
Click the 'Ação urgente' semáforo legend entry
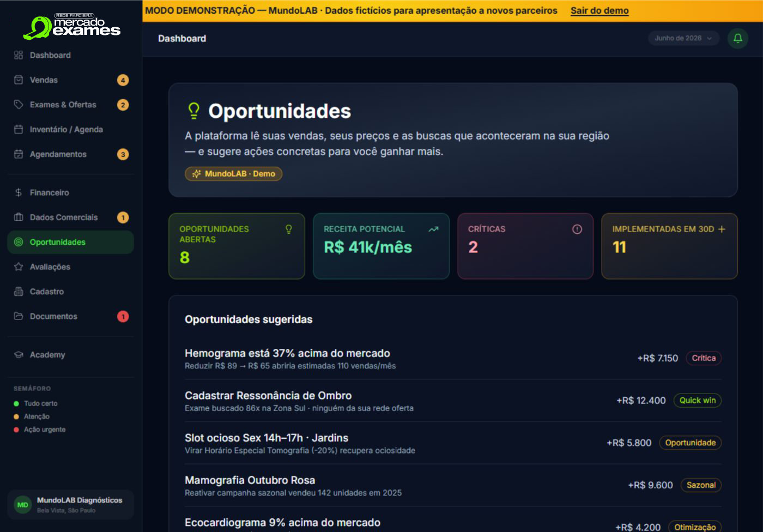39,430
